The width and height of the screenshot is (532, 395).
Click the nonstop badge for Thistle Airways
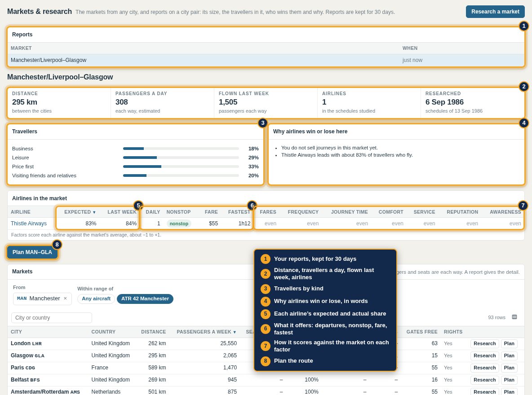(x=179, y=224)
